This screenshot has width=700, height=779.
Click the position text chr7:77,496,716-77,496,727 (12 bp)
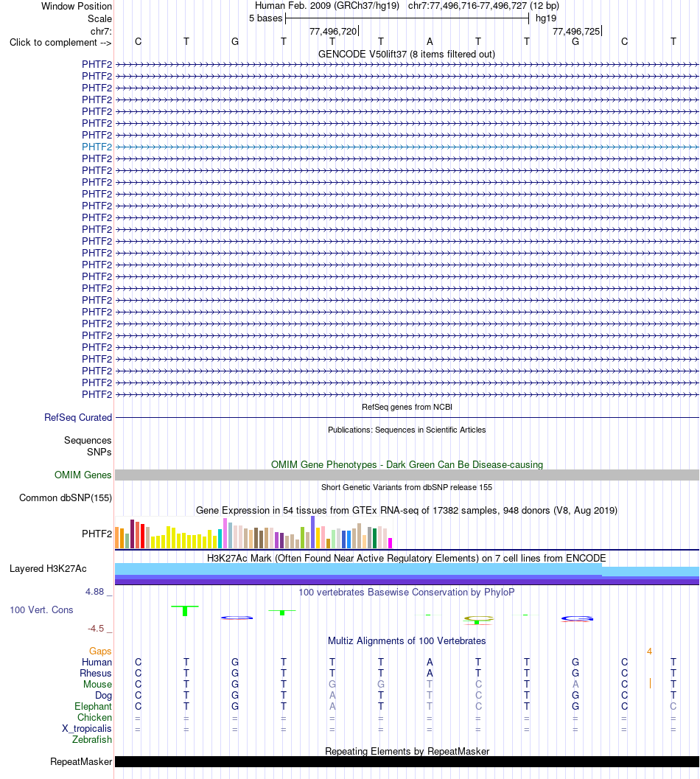(483, 6)
